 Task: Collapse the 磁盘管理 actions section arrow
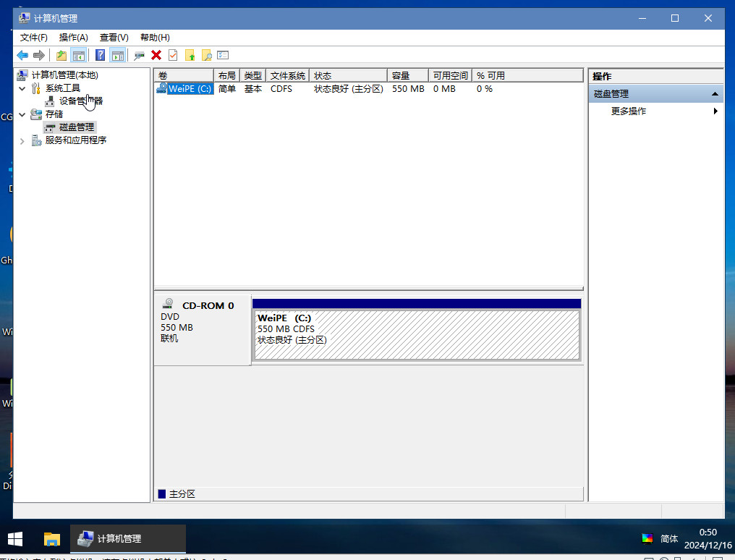point(715,94)
